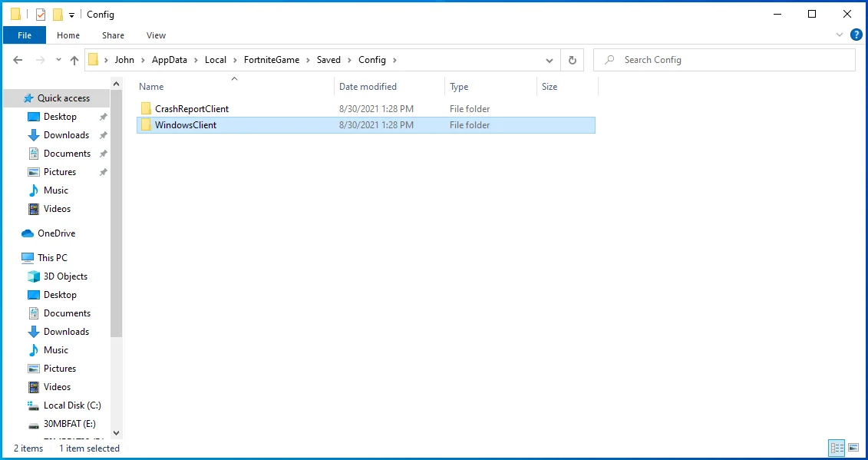Switch to Details view layout icon
Viewport: 868px width, 460px height.
pos(837,447)
